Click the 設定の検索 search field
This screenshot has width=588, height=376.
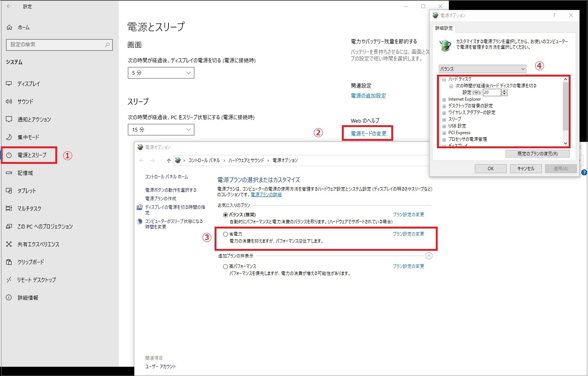[x=56, y=45]
